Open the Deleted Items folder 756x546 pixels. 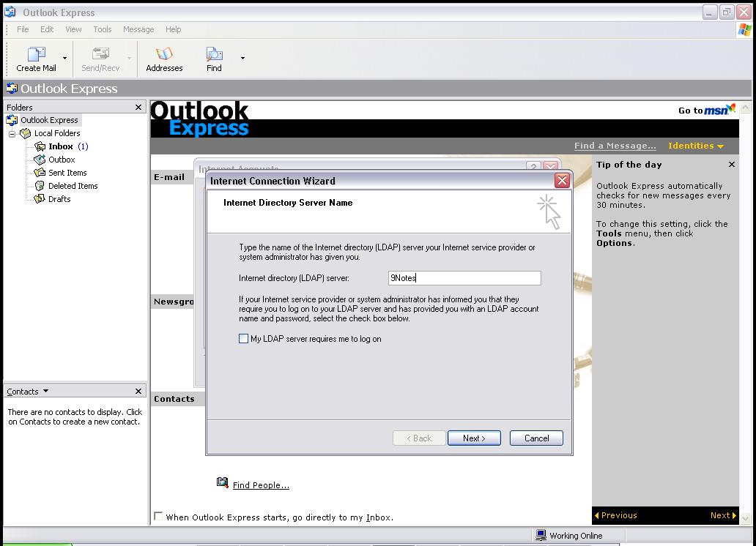tap(73, 185)
